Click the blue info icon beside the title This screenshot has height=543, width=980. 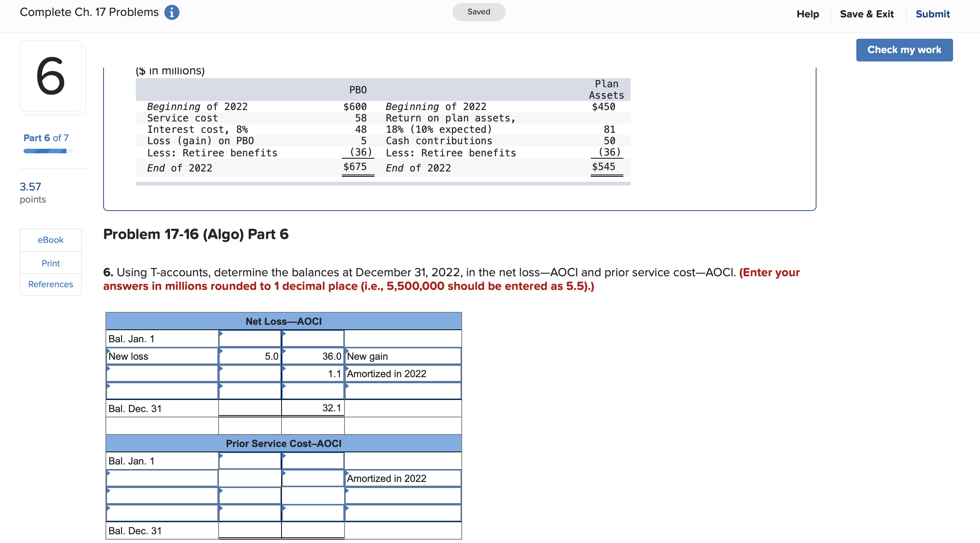171,12
